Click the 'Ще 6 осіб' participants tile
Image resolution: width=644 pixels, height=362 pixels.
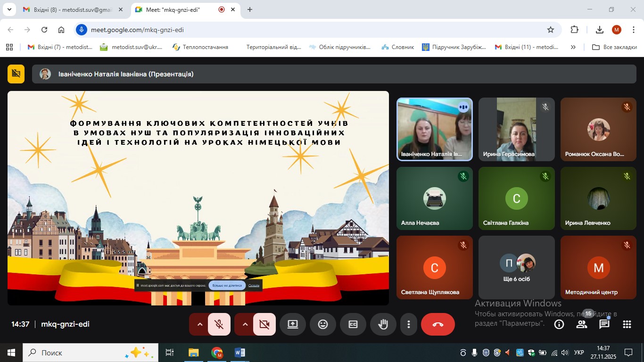point(517,267)
